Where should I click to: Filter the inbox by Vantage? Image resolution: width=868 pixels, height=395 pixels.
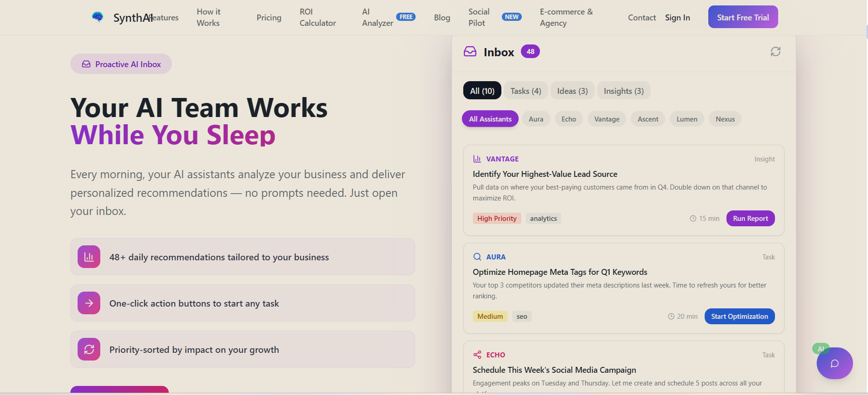[607, 119]
